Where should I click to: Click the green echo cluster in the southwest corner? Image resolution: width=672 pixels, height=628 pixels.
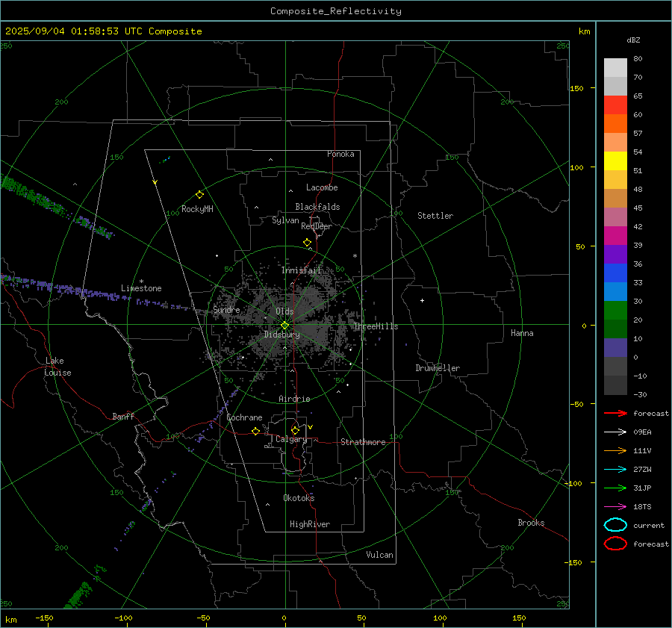[79, 595]
